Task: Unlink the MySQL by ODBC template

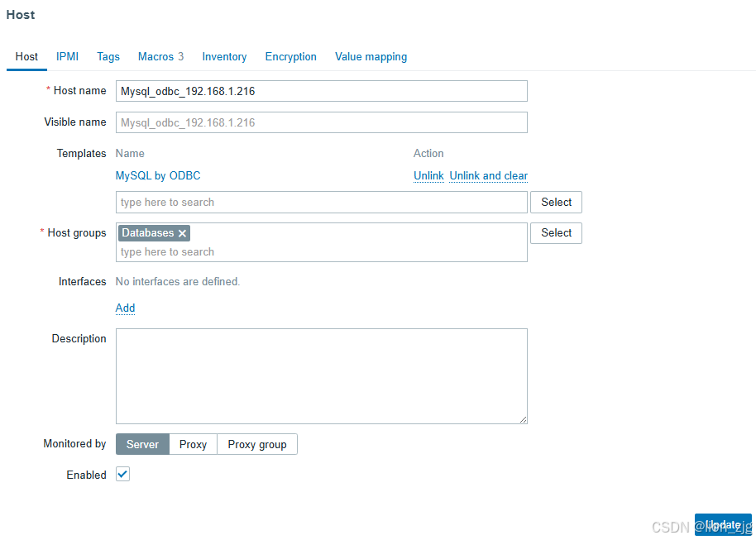Action: [x=428, y=175]
